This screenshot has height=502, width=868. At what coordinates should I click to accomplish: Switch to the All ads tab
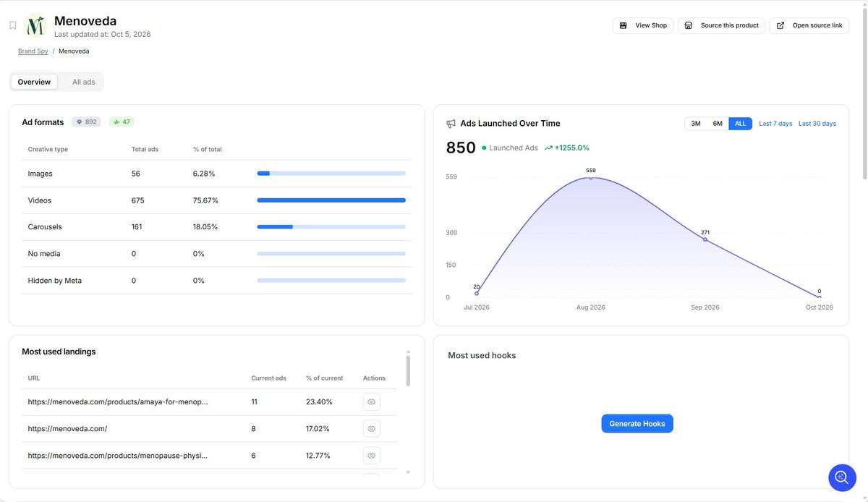(83, 82)
